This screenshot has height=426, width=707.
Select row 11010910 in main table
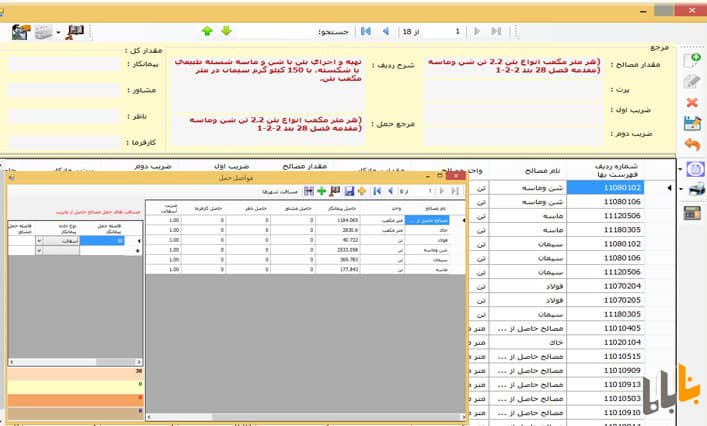606,412
